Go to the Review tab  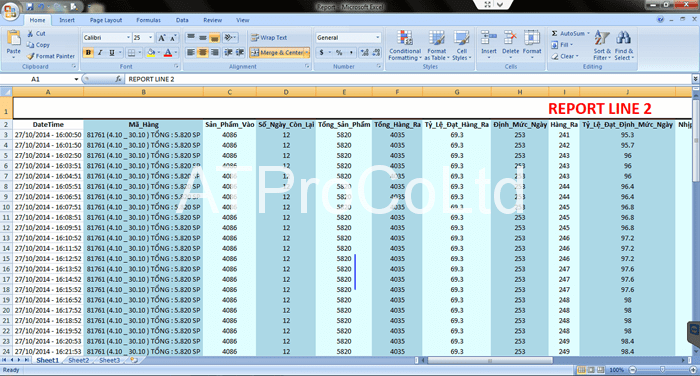click(x=212, y=20)
